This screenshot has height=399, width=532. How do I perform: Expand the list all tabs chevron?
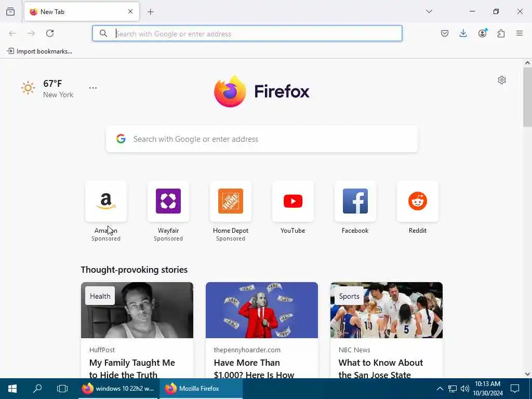click(x=429, y=11)
